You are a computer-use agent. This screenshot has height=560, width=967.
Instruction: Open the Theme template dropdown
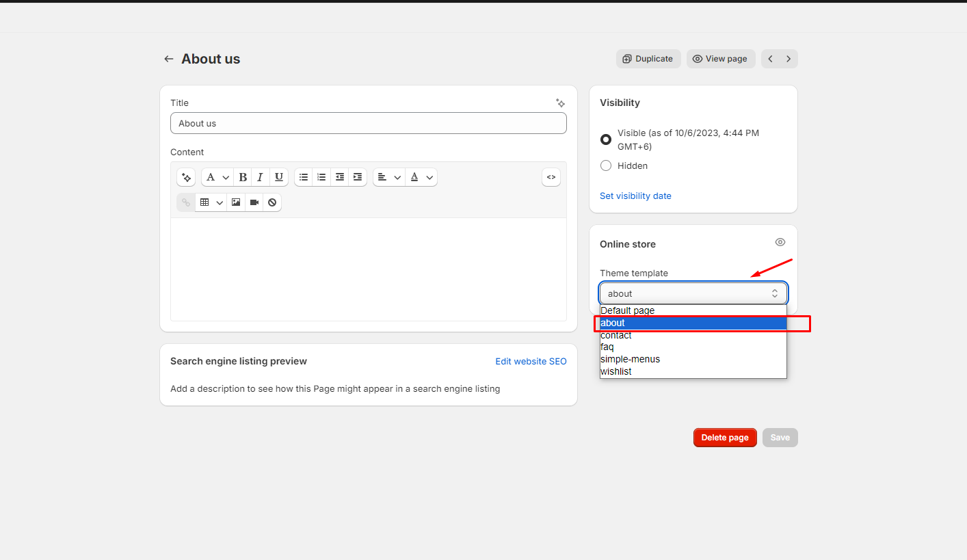point(693,293)
